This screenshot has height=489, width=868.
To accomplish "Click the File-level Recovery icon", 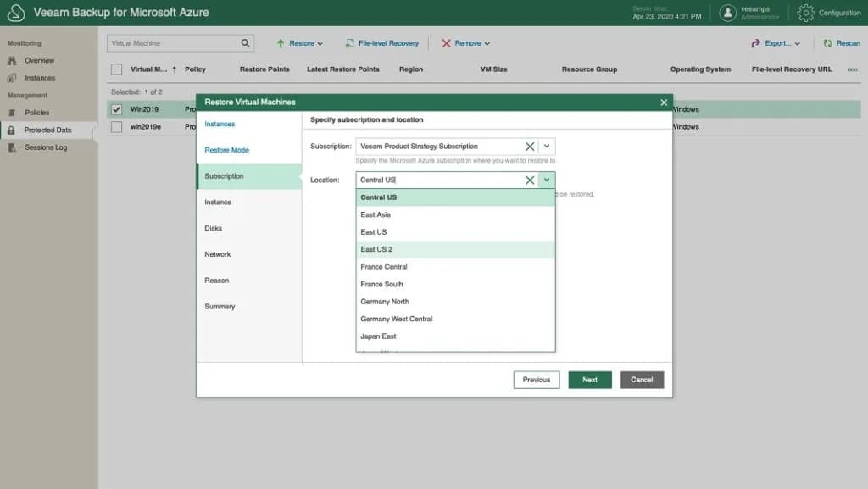I will (350, 43).
